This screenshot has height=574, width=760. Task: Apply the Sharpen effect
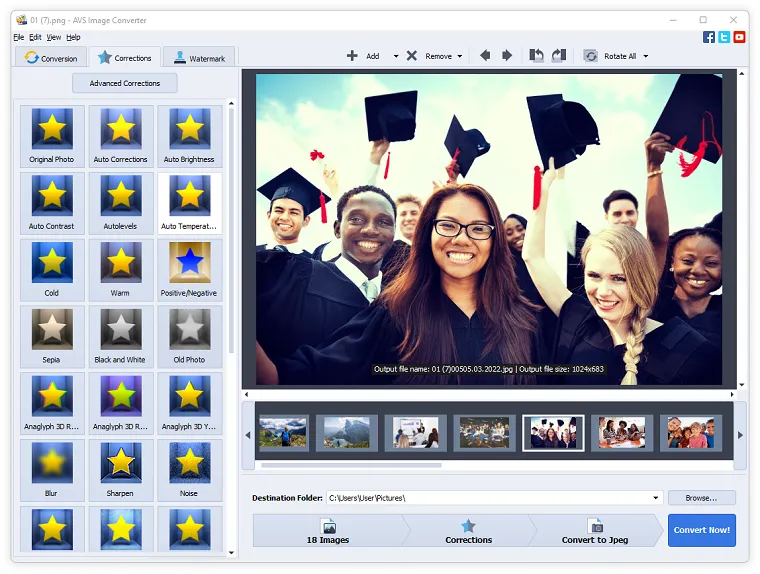[121, 470]
